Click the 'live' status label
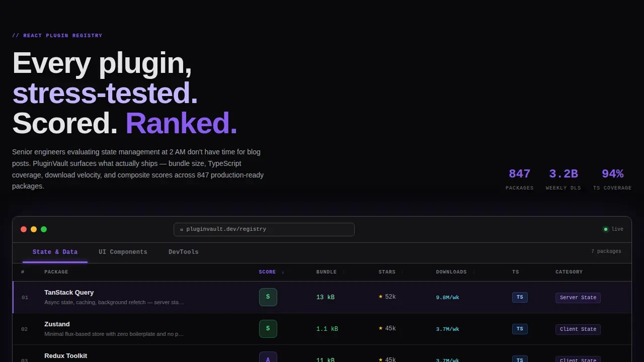 click(x=617, y=229)
